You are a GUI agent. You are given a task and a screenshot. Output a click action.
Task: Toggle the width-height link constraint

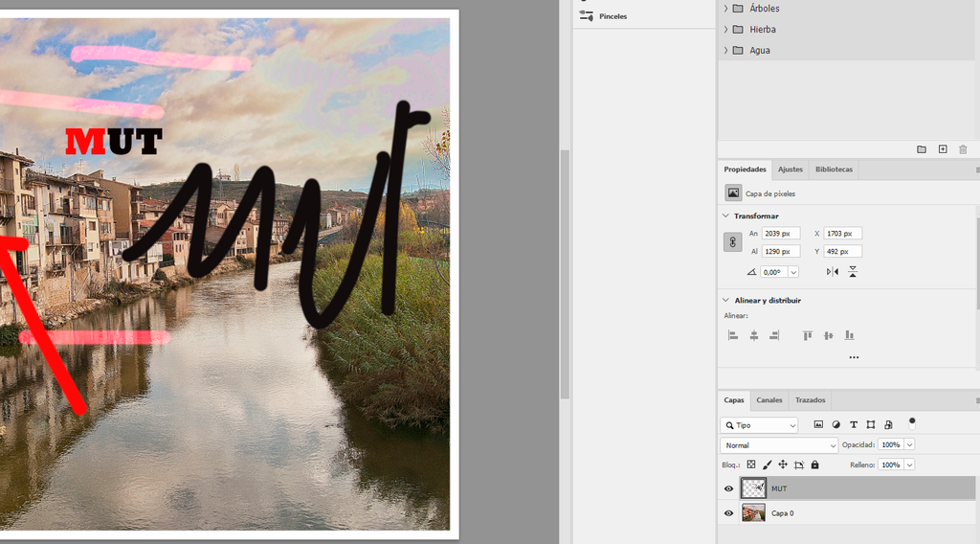732,242
